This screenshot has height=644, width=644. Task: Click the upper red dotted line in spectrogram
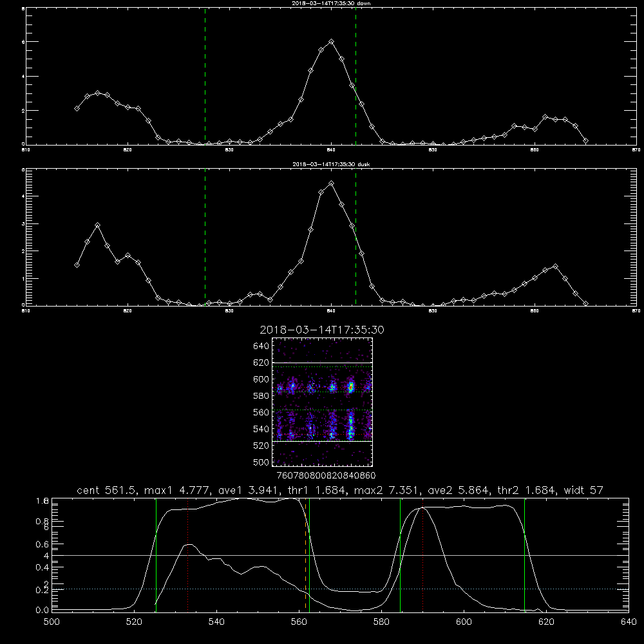[323, 387]
